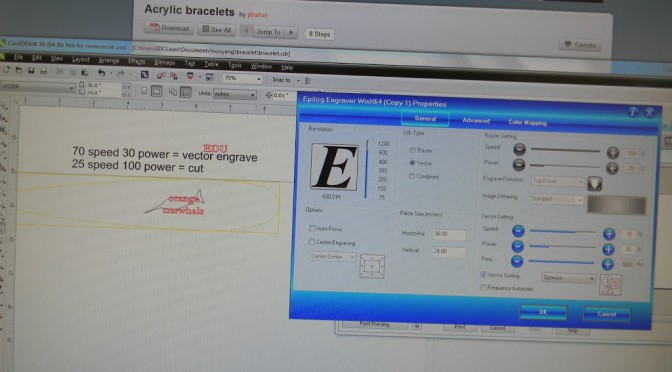Viewport: 672px width, 372px height.
Task: Click the landscape orientation icon
Action: tap(156, 91)
